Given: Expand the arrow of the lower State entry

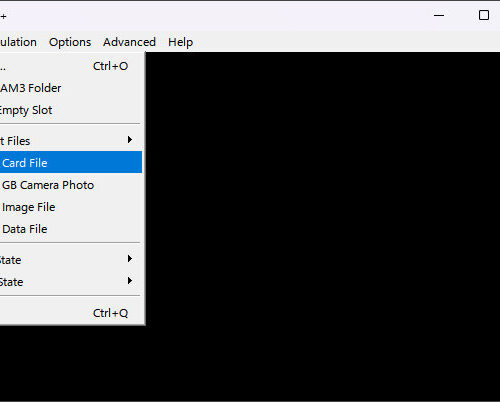Looking at the screenshot, I should [x=130, y=281].
